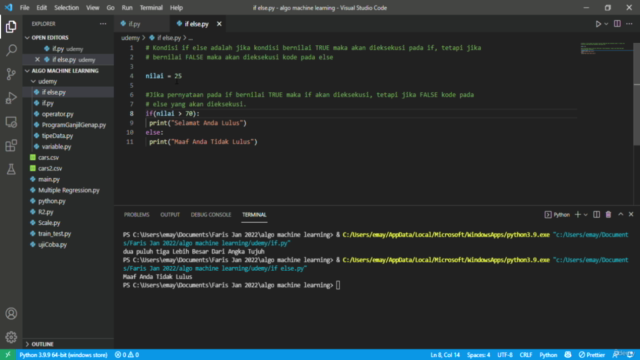Open launch profile dropdown beside plus

point(586,215)
